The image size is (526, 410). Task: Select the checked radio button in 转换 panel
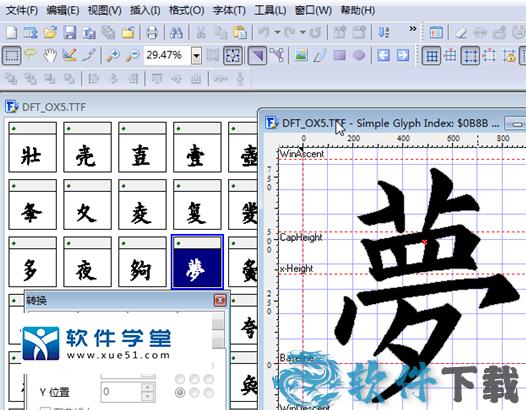click(x=180, y=392)
